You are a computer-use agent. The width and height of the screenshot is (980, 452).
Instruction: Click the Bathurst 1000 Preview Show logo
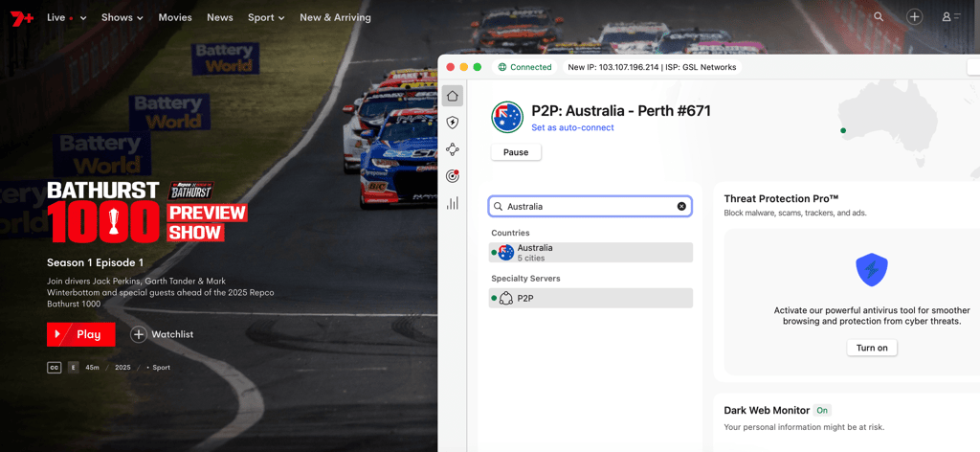click(147, 212)
